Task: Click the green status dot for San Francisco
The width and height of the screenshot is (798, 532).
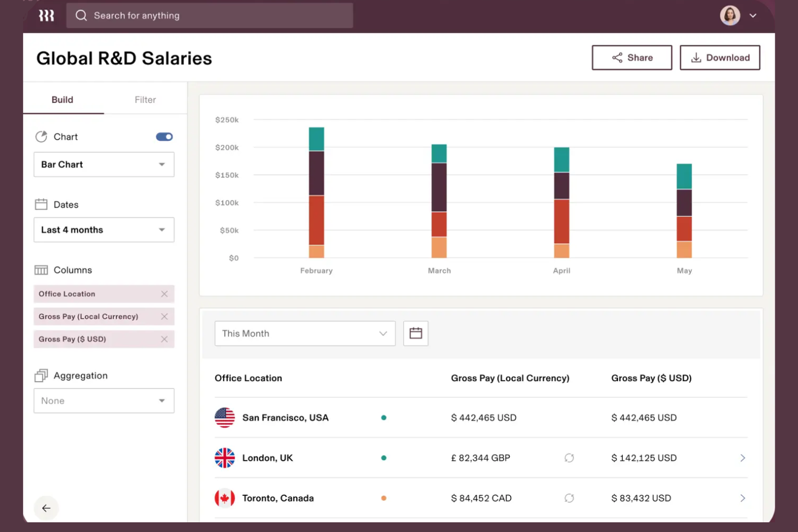Action: coord(383,417)
